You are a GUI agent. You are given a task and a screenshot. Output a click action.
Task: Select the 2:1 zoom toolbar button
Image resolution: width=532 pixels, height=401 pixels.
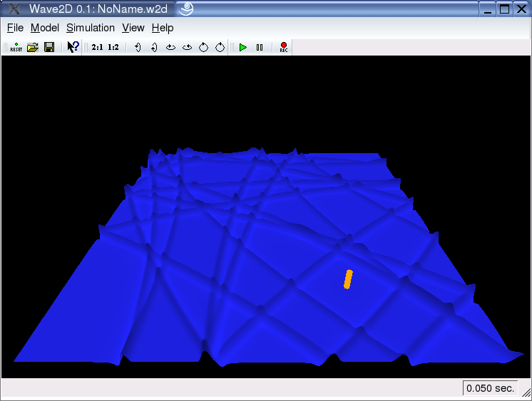click(97, 48)
